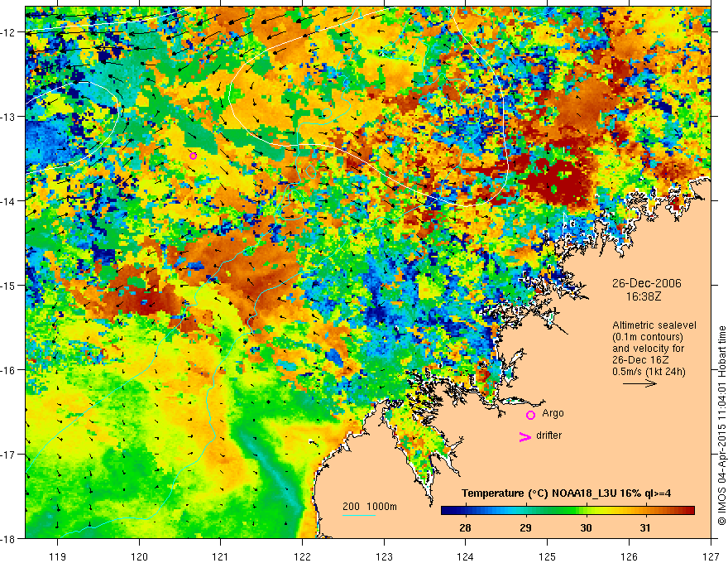This screenshot has width=728, height=563.
Task: Click the magenta drifter marker in legend
Action: click(x=525, y=437)
